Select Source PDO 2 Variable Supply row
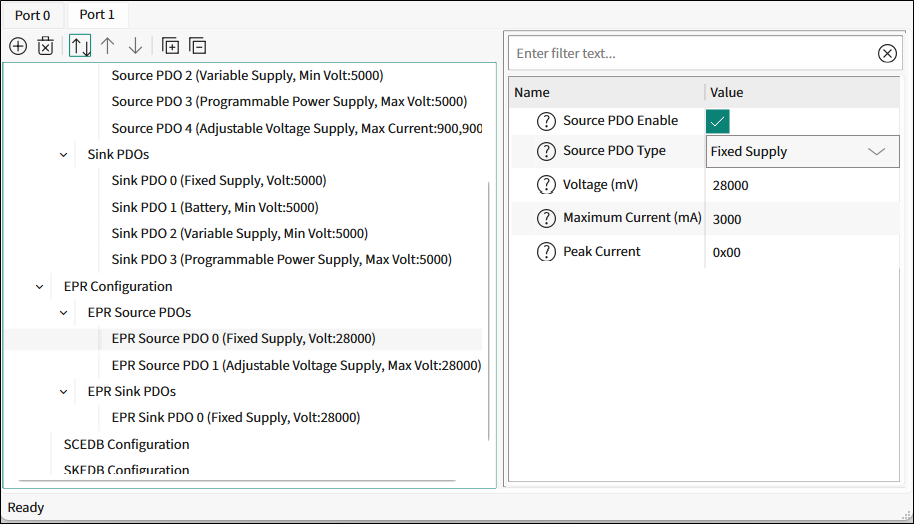 tap(247, 76)
